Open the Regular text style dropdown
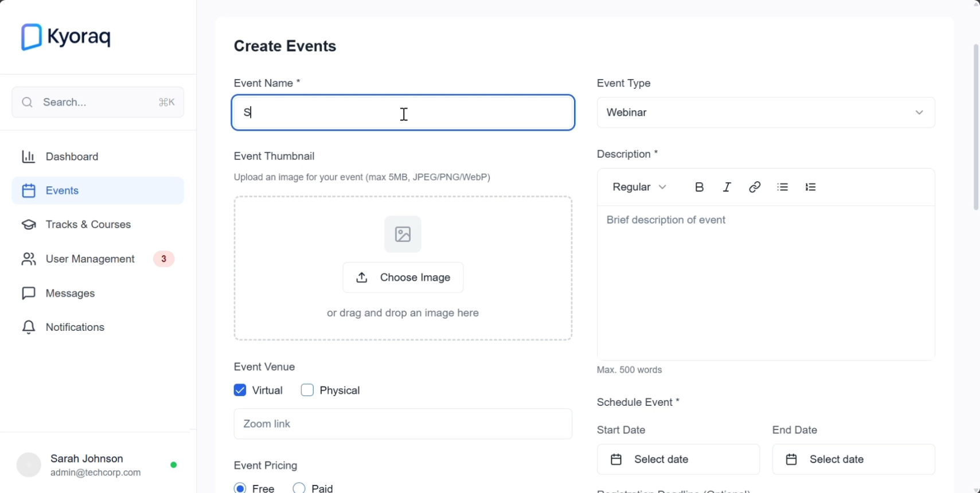The width and height of the screenshot is (980, 493). (x=638, y=187)
